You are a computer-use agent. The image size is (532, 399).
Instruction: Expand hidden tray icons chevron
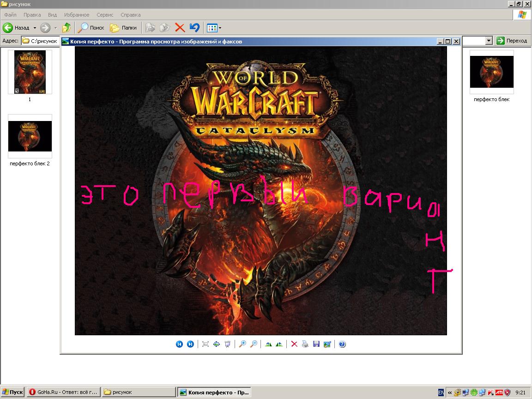(x=450, y=393)
